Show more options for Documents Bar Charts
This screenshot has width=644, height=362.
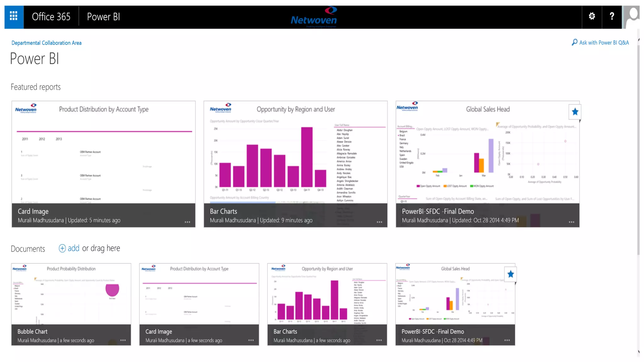tap(379, 340)
